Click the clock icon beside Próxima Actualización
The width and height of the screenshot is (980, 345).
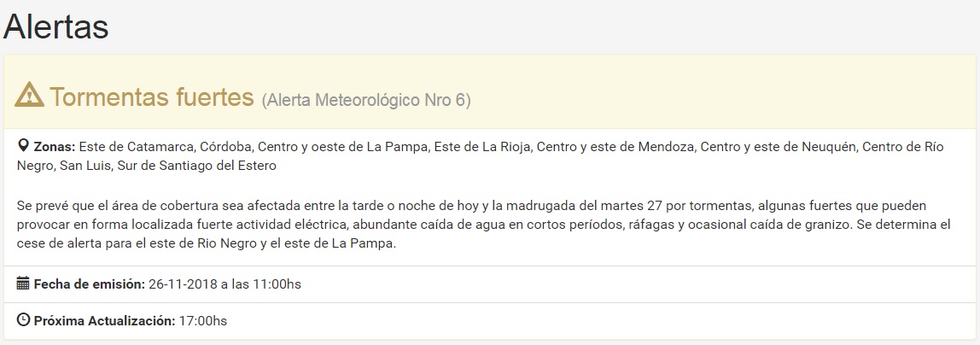(x=23, y=320)
